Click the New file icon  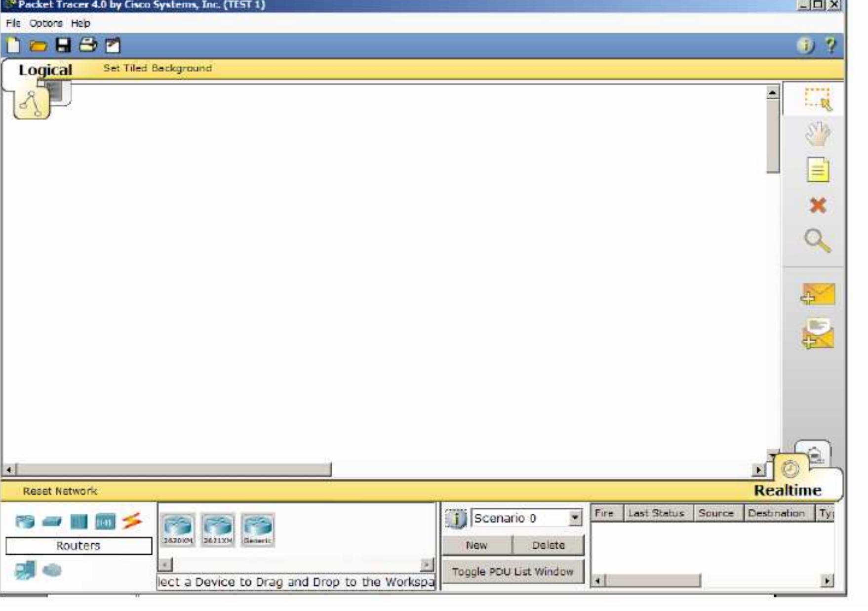tap(14, 45)
